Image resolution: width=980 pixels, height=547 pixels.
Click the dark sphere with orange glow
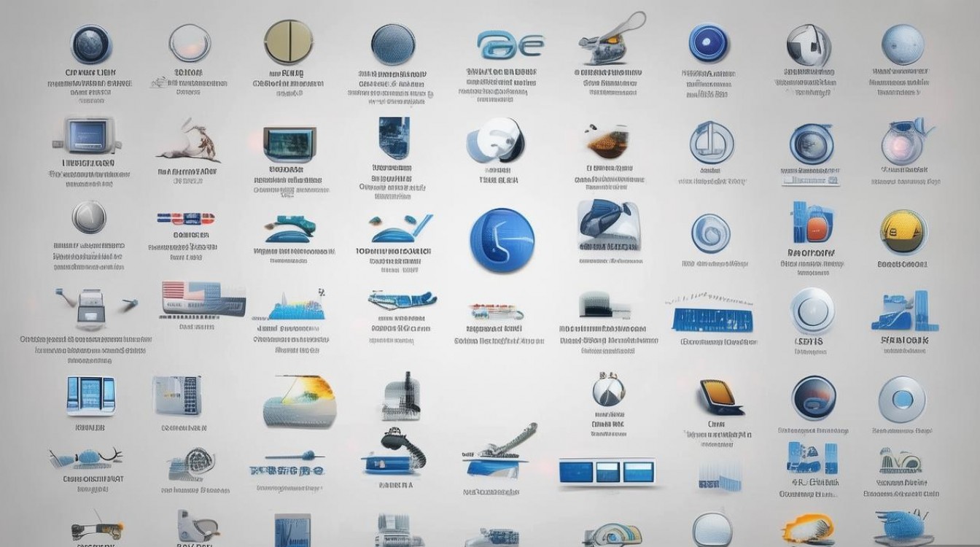813,398
